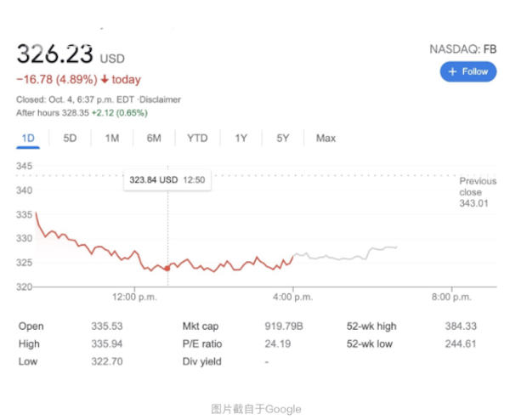The height and width of the screenshot is (420, 510).
Task: Switch to the 5D range tab
Action: tap(70, 139)
